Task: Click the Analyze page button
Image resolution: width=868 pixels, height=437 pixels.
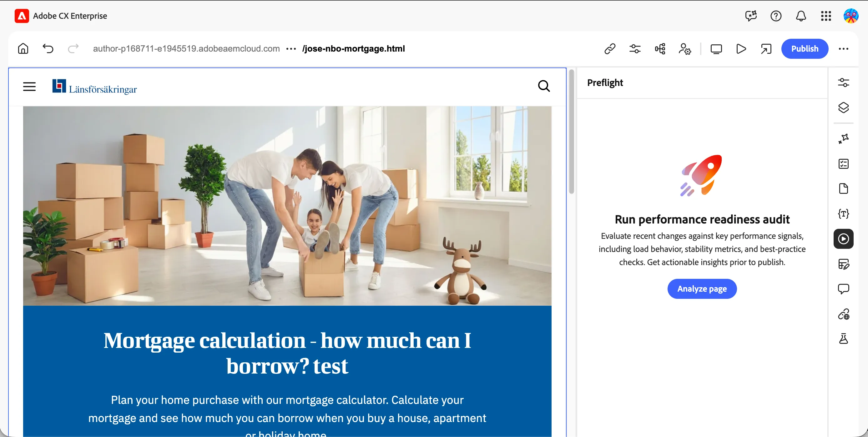Action: click(702, 289)
